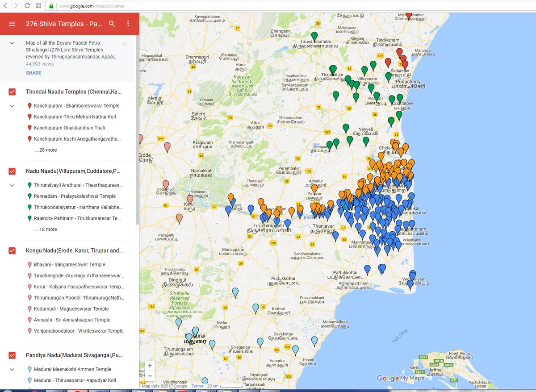The width and height of the screenshot is (536, 392).
Task: Click the '44,393 views' text
Action: tap(40, 64)
